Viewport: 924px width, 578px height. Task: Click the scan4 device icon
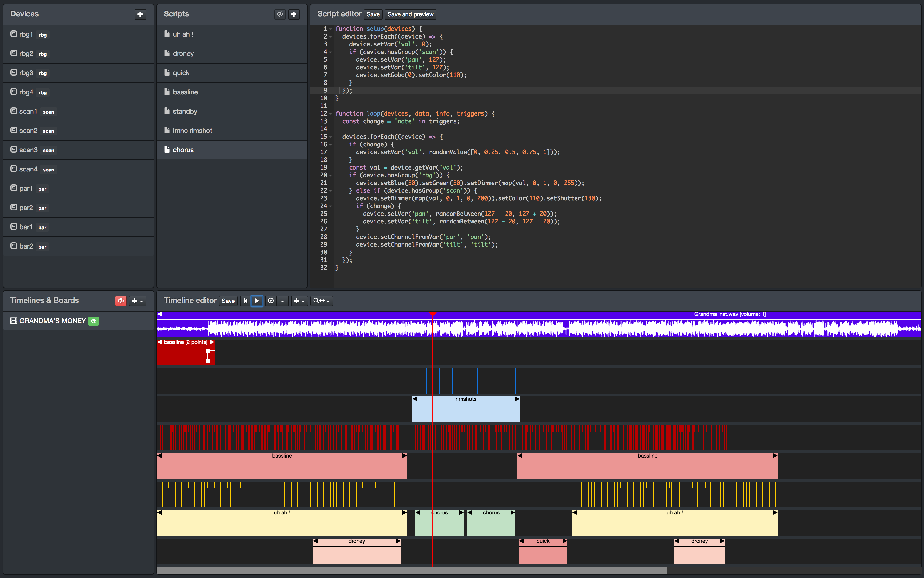click(x=14, y=169)
